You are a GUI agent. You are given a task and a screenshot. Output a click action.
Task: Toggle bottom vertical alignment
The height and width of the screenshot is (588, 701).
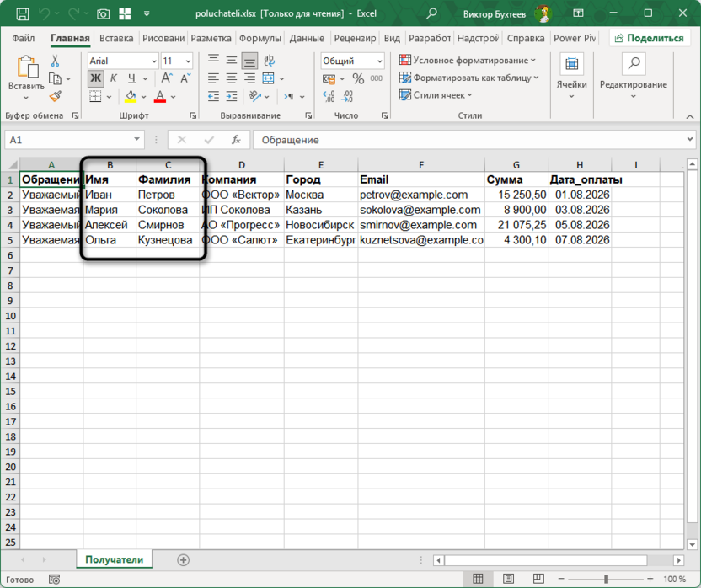(x=249, y=61)
